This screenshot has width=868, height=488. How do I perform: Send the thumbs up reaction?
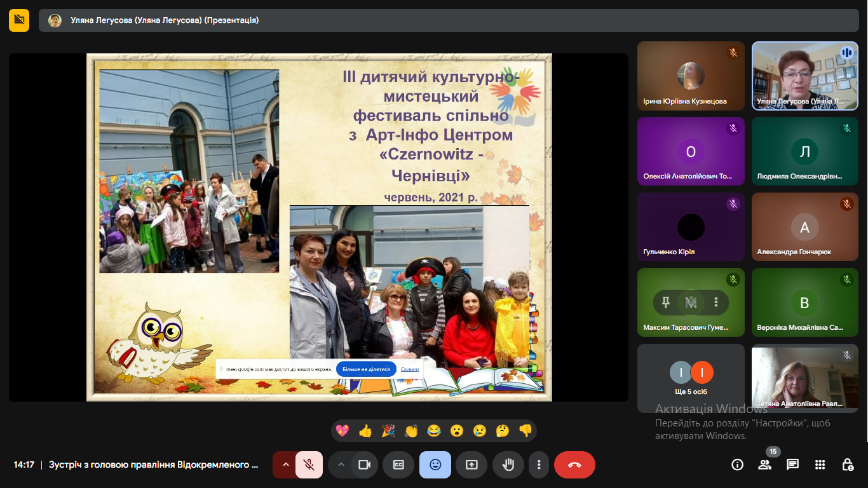coord(365,431)
